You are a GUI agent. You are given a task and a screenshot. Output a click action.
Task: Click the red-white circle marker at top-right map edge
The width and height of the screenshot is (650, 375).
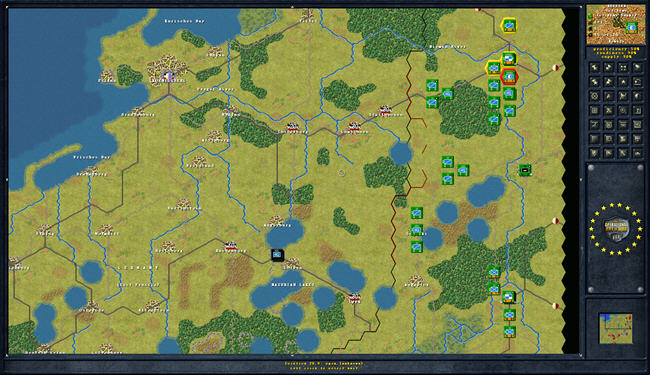point(555,68)
